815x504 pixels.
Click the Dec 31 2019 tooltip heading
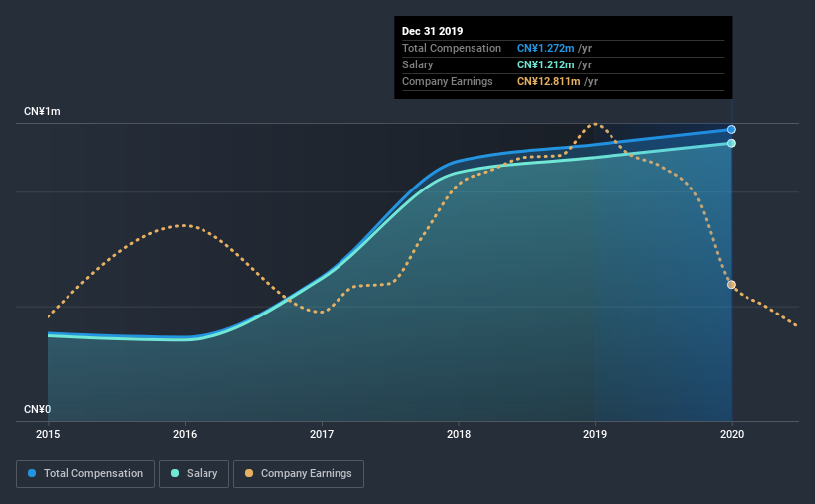[433, 31]
